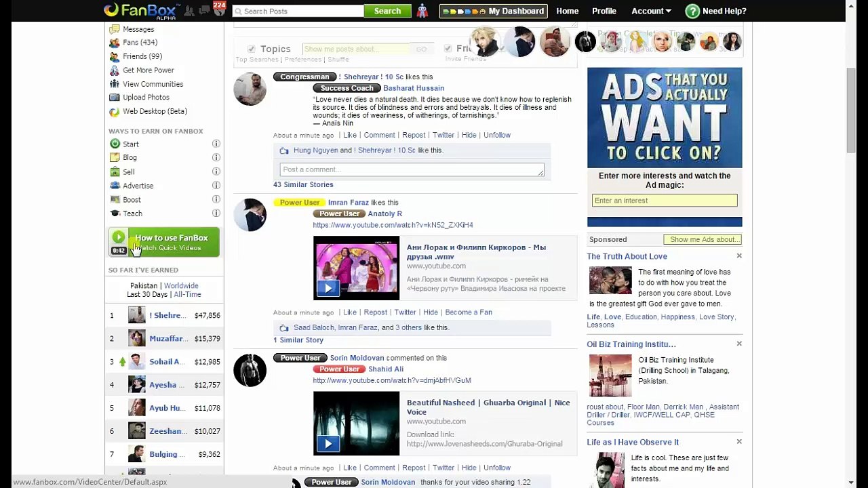Open My Dashboard

pos(493,11)
